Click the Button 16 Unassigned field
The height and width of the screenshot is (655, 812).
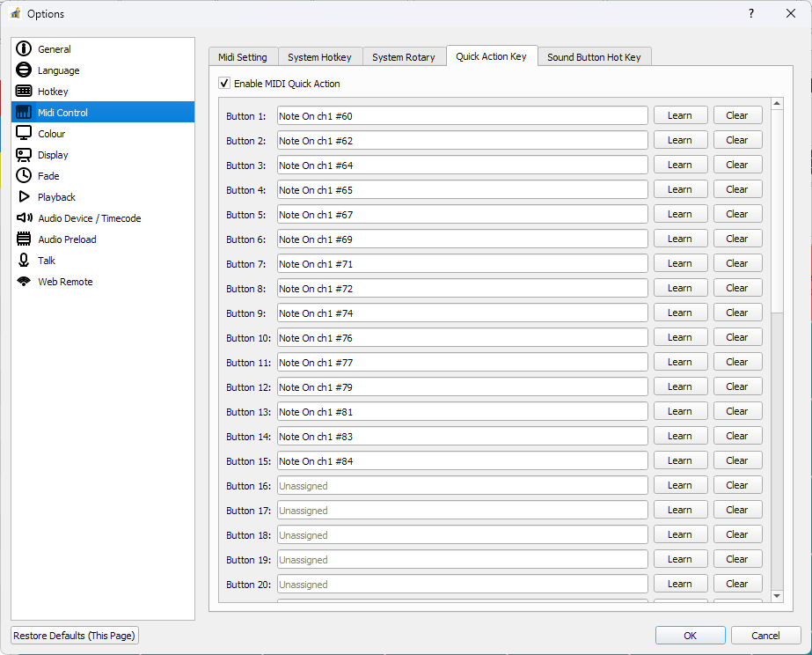[x=462, y=486]
